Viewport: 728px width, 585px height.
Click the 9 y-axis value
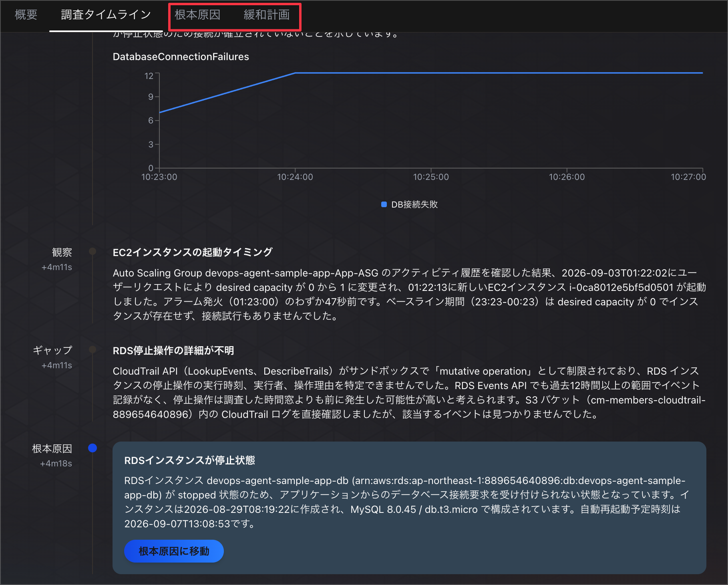[x=151, y=97]
